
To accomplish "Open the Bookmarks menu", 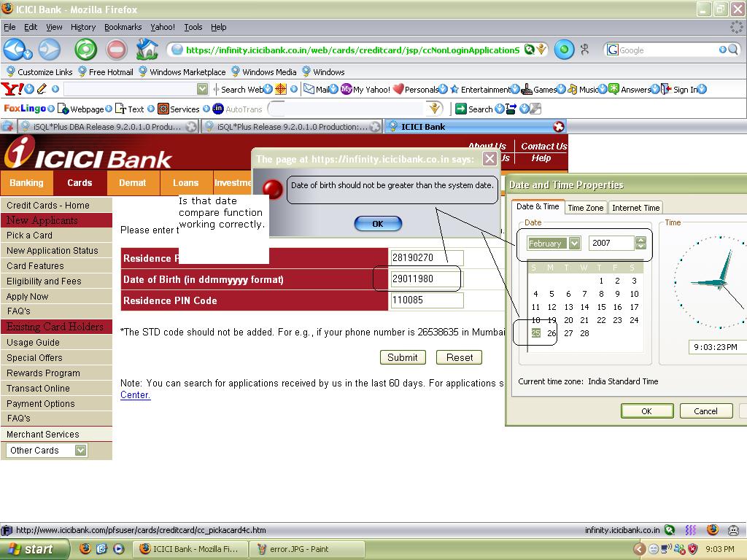I will click(x=123, y=27).
